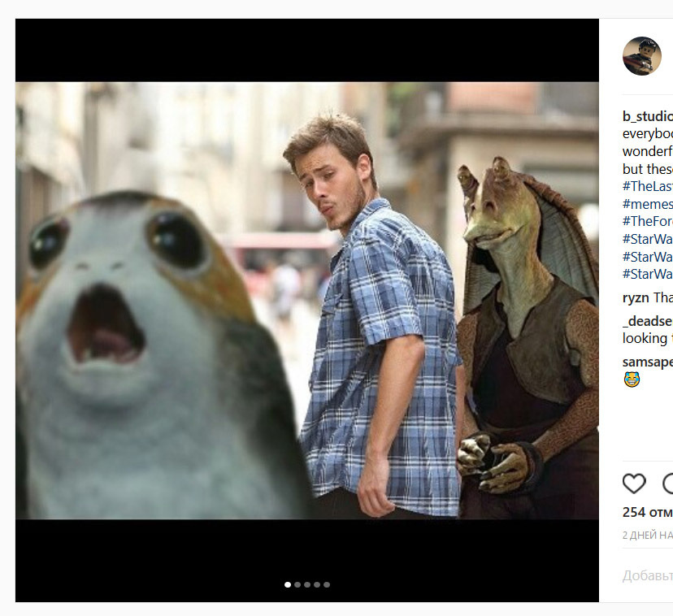The width and height of the screenshot is (673, 616).
Task: Click the #TheLast hashtag link
Action: (x=648, y=186)
